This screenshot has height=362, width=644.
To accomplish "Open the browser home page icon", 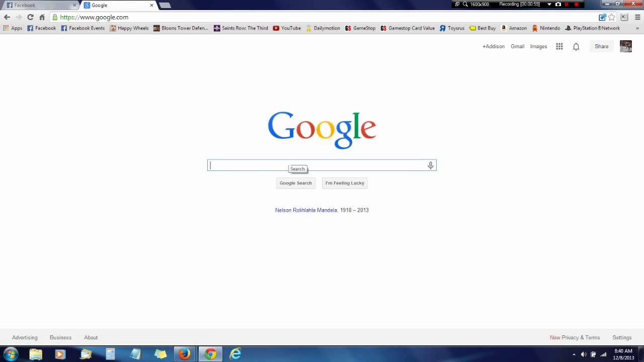I will [42, 17].
